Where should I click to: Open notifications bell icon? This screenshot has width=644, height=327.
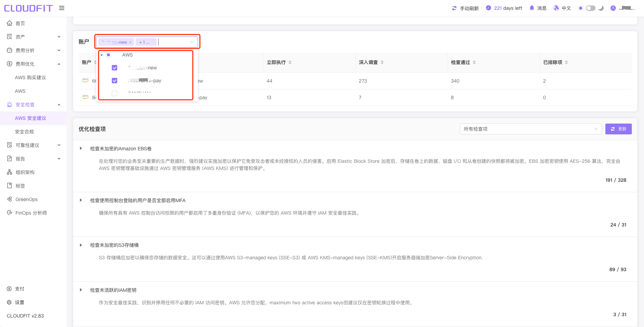(x=532, y=8)
